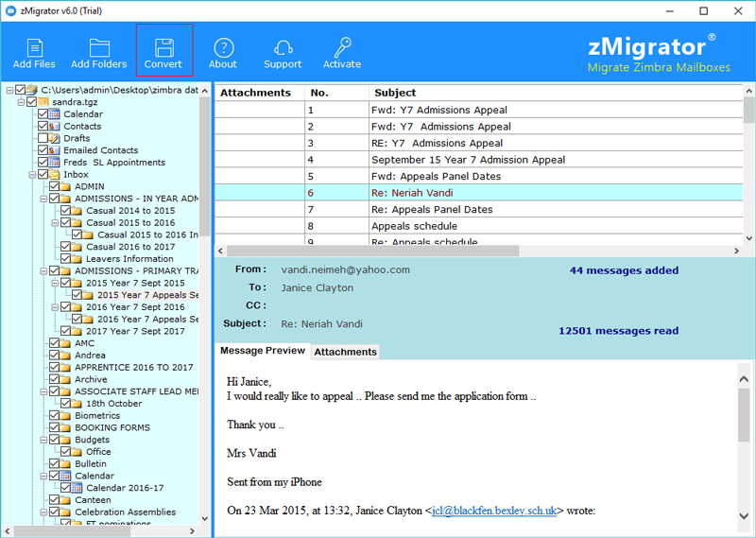Screen dimensions: 756x538
Task: Collapse the root C:\Users path node
Action: tap(9, 90)
